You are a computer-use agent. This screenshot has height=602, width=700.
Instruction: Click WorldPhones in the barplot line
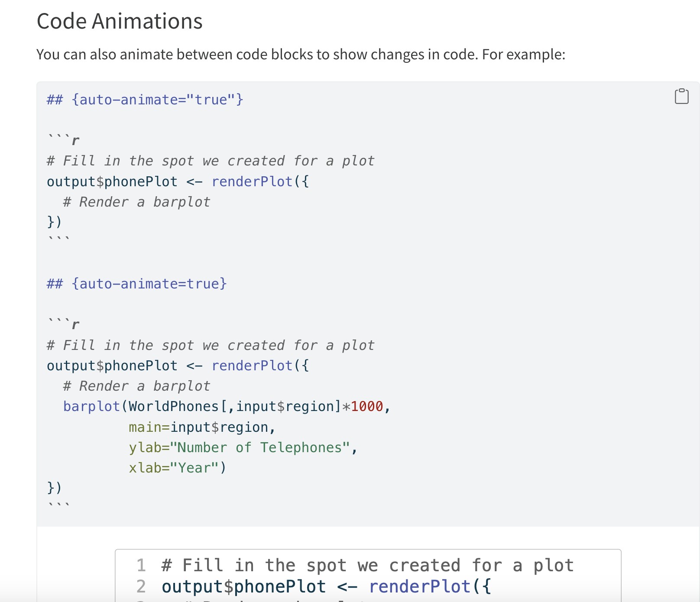tap(174, 406)
